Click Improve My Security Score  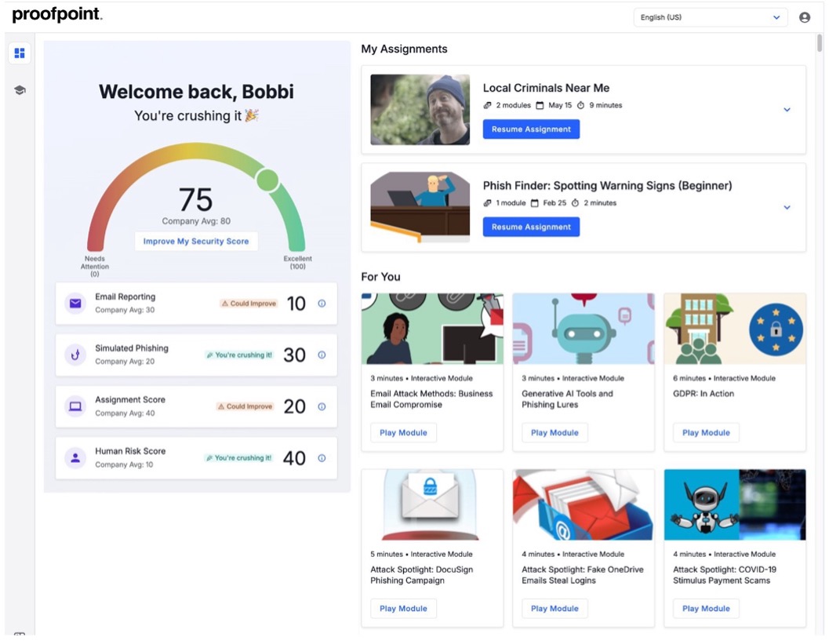pyautogui.click(x=196, y=241)
